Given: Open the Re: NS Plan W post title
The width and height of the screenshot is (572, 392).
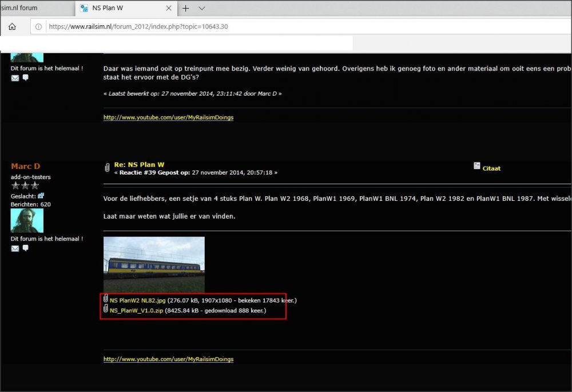Looking at the screenshot, I should point(139,164).
